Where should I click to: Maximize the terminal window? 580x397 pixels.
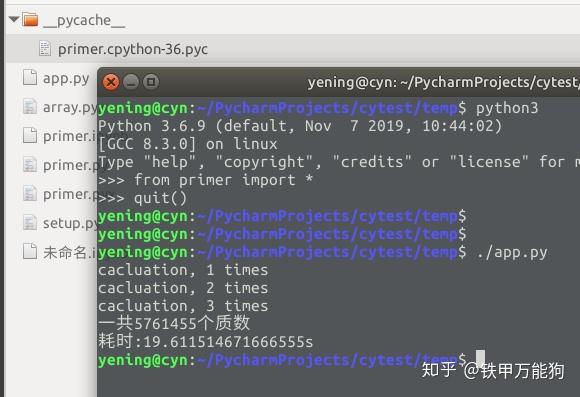[151, 82]
